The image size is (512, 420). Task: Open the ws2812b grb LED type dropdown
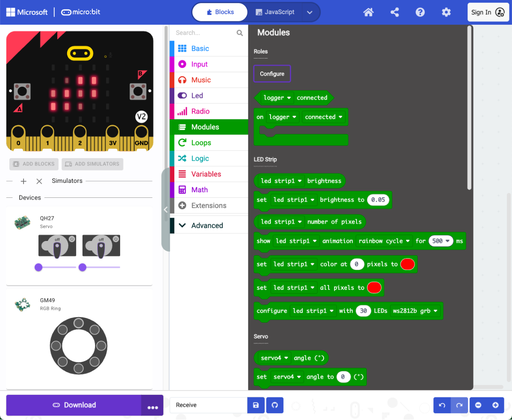click(x=415, y=311)
